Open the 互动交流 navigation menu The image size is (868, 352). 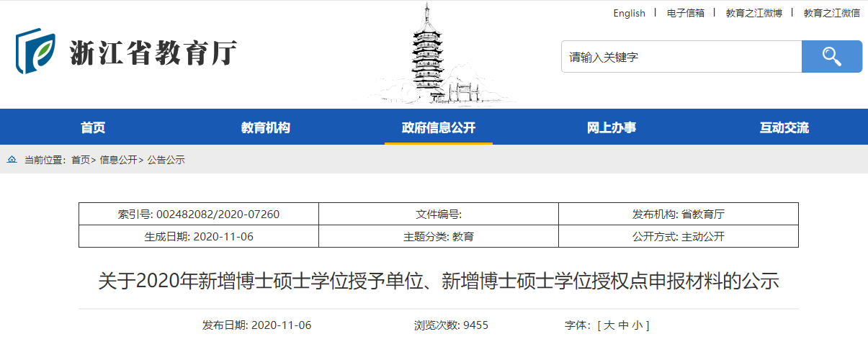point(784,128)
